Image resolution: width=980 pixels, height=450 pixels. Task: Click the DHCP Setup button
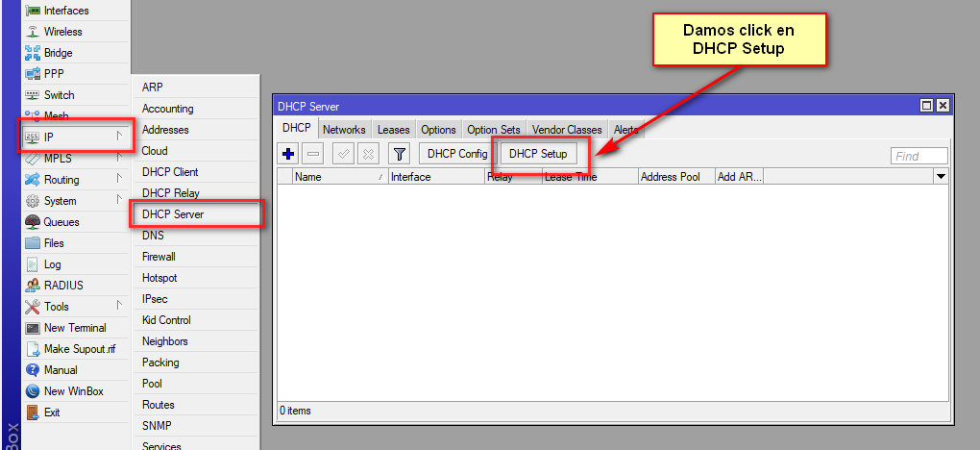click(x=538, y=154)
